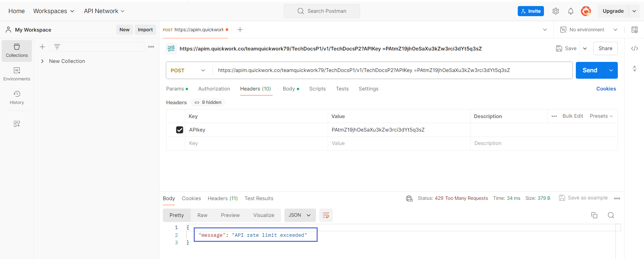The width and height of the screenshot is (644, 259).
Task: Click the Share button
Action: (x=605, y=48)
